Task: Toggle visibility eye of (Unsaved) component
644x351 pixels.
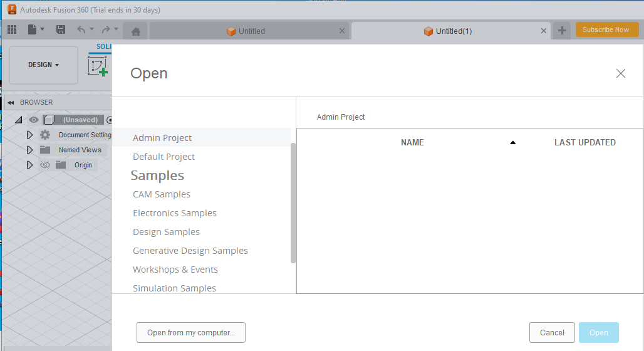Action: coord(34,120)
